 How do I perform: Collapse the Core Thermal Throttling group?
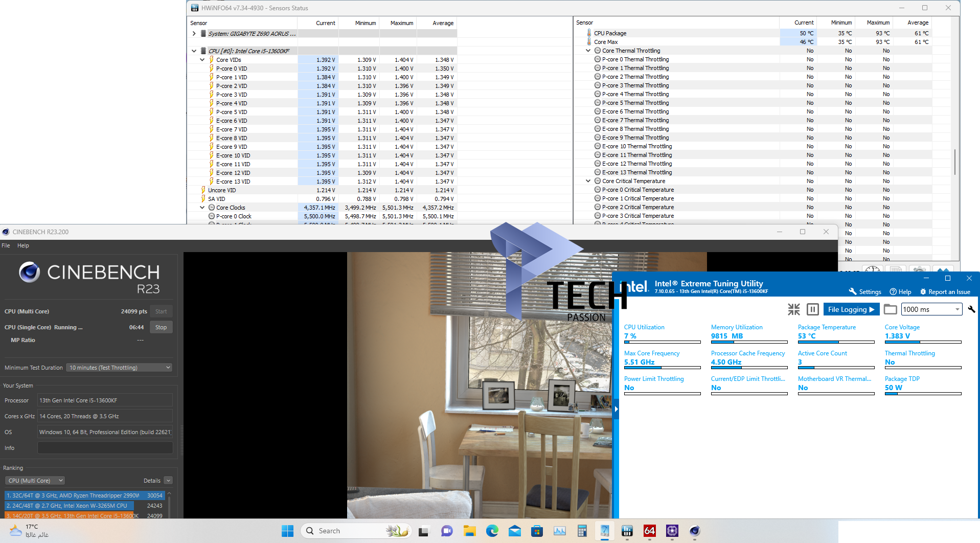(588, 51)
